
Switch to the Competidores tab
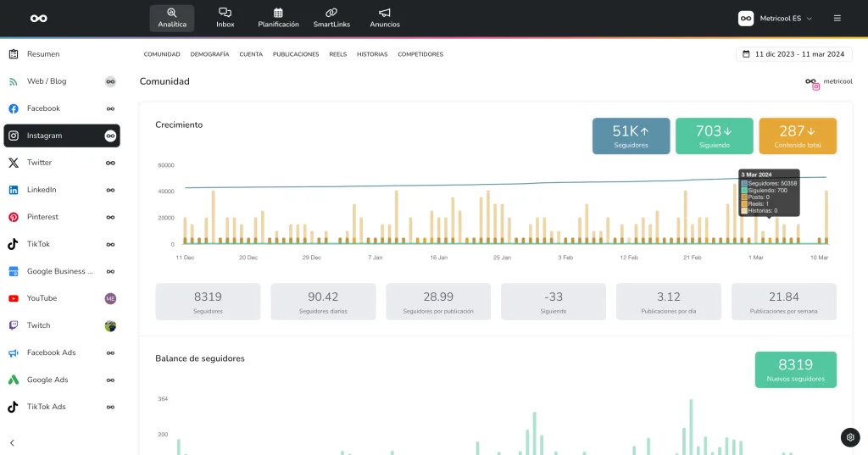coord(420,54)
